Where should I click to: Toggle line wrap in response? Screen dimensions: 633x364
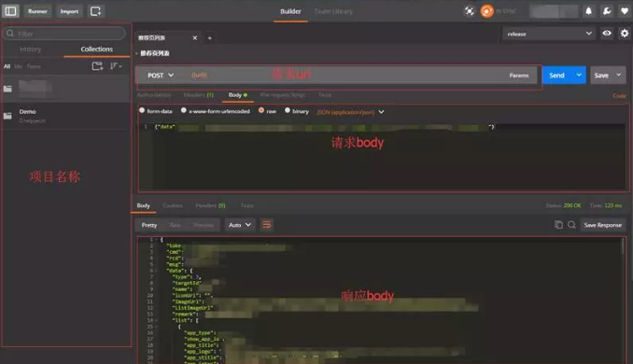pos(266,225)
